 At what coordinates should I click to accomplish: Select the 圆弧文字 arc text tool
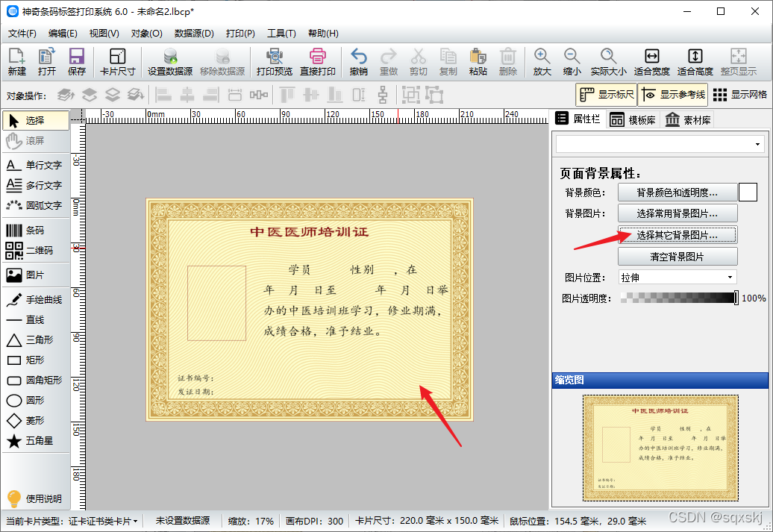[34, 205]
